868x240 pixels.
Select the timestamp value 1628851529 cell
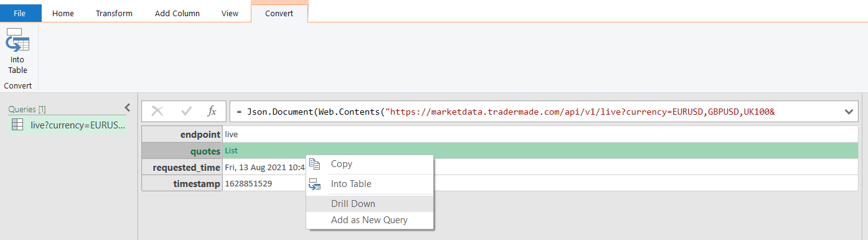(x=264, y=183)
